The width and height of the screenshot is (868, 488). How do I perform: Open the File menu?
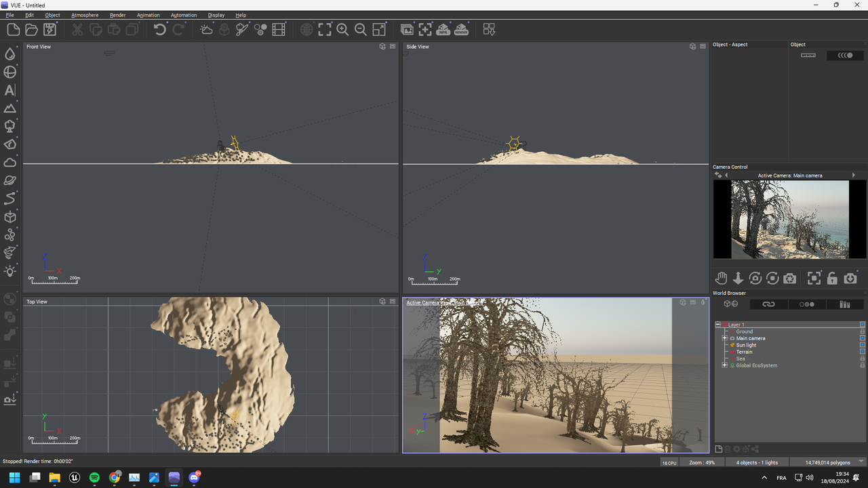9,15
